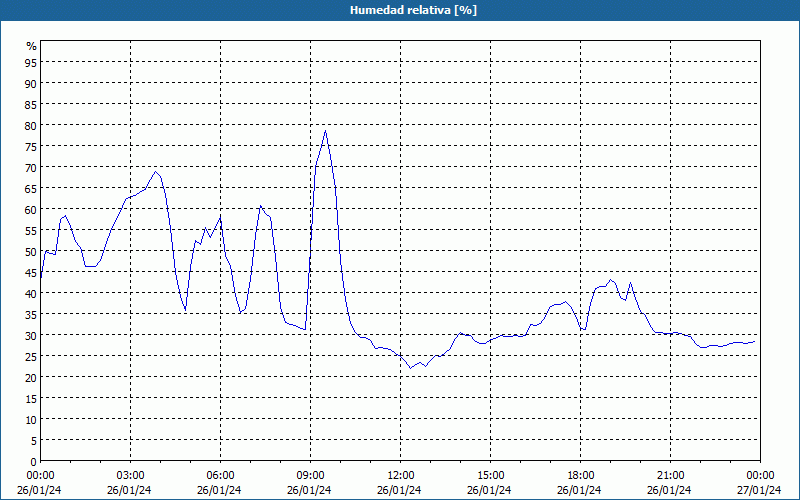Click the 95 value on the y-axis

coord(31,62)
